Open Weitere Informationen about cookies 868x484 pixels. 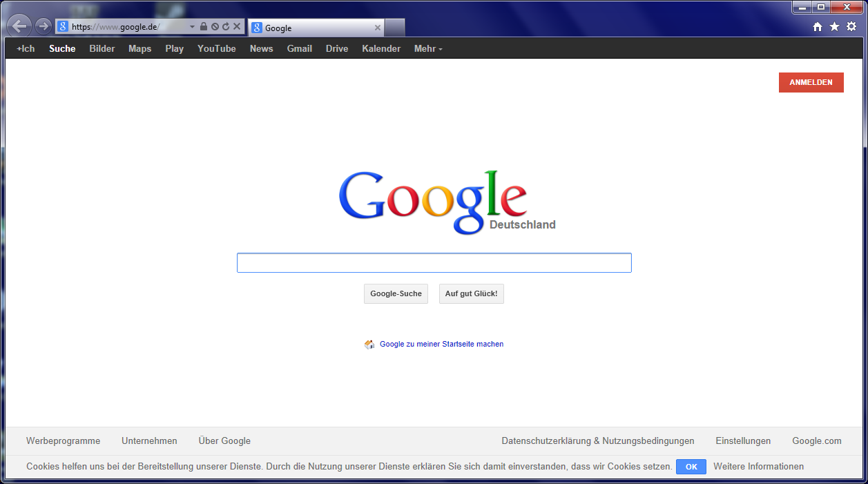point(758,466)
